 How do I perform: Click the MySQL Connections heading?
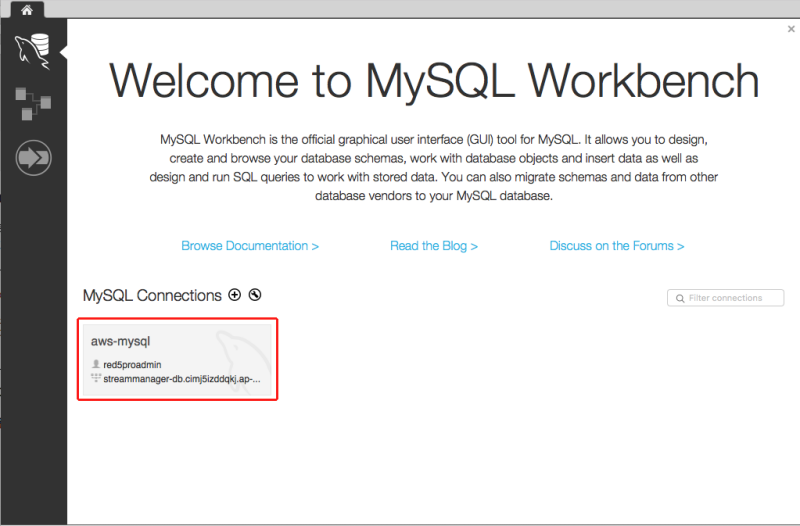[x=152, y=295]
